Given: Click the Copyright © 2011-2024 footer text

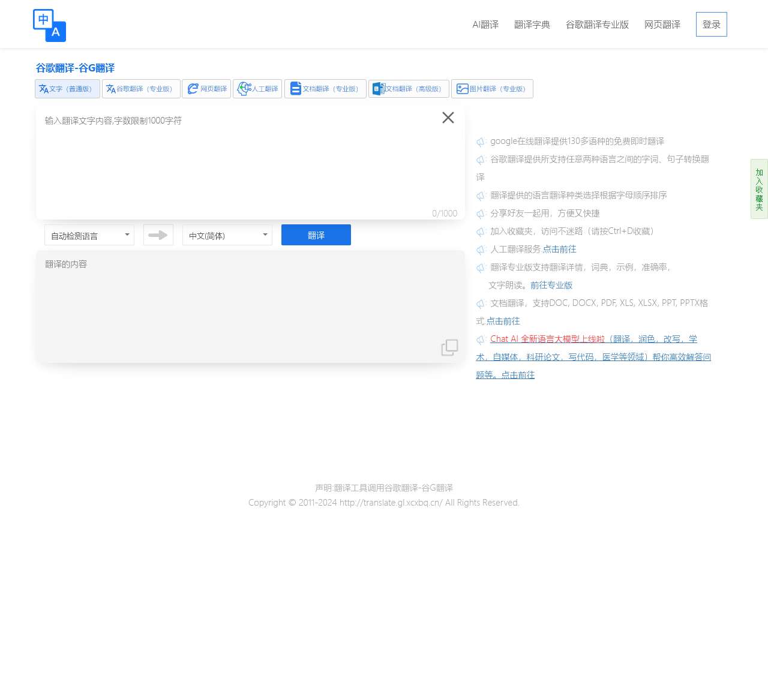Looking at the screenshot, I should [x=384, y=503].
